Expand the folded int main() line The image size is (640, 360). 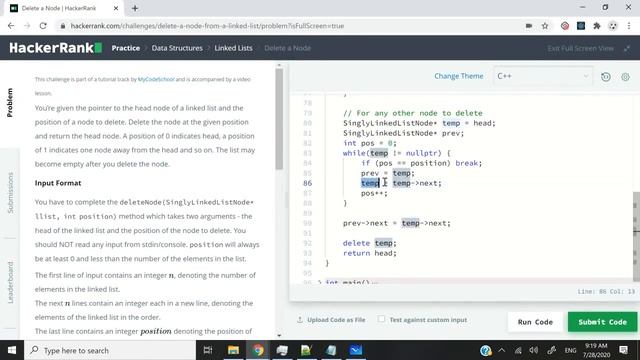coord(320,282)
